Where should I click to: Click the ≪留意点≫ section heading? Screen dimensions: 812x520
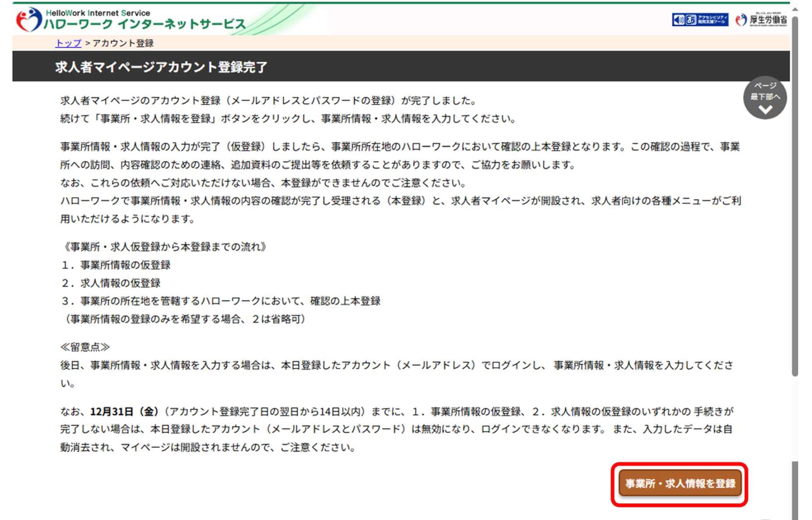[85, 347]
